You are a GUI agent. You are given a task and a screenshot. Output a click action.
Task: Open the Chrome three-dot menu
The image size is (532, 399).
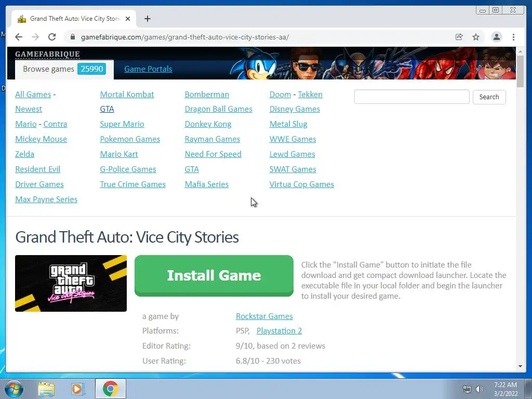[513, 37]
